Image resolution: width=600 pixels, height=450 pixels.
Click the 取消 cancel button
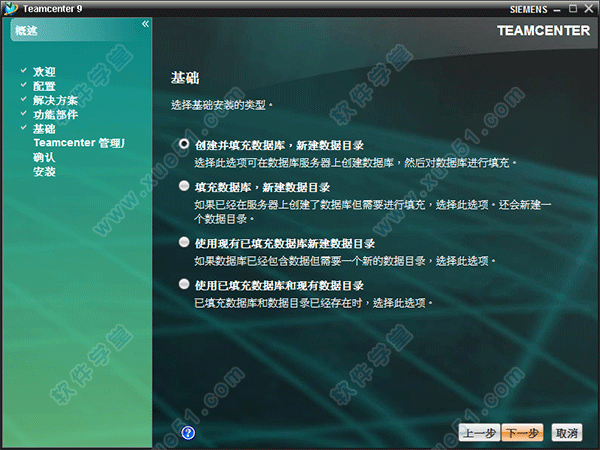click(x=567, y=433)
